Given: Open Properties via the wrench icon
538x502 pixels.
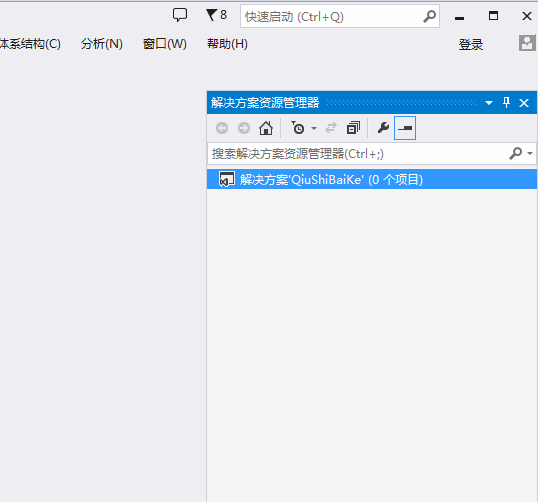Looking at the screenshot, I should click(x=383, y=128).
